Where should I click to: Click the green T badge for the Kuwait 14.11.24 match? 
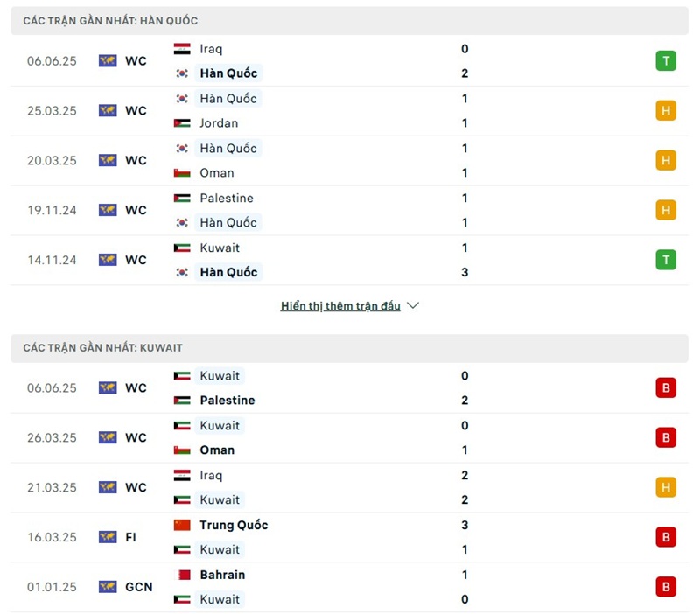tap(666, 260)
